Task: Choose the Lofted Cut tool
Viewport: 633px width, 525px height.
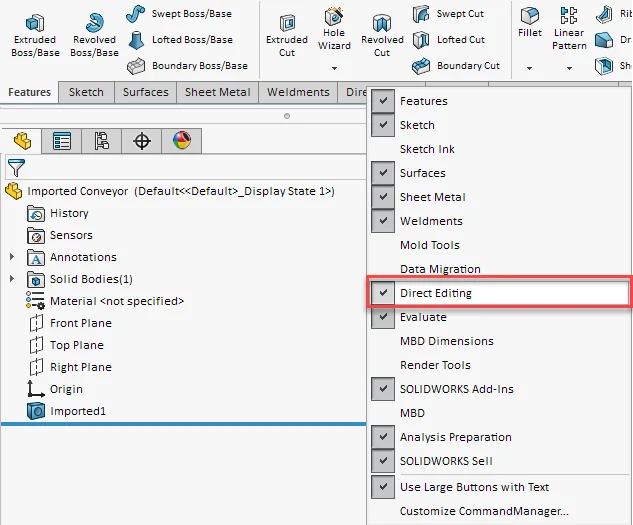Action: pyautogui.click(x=449, y=40)
